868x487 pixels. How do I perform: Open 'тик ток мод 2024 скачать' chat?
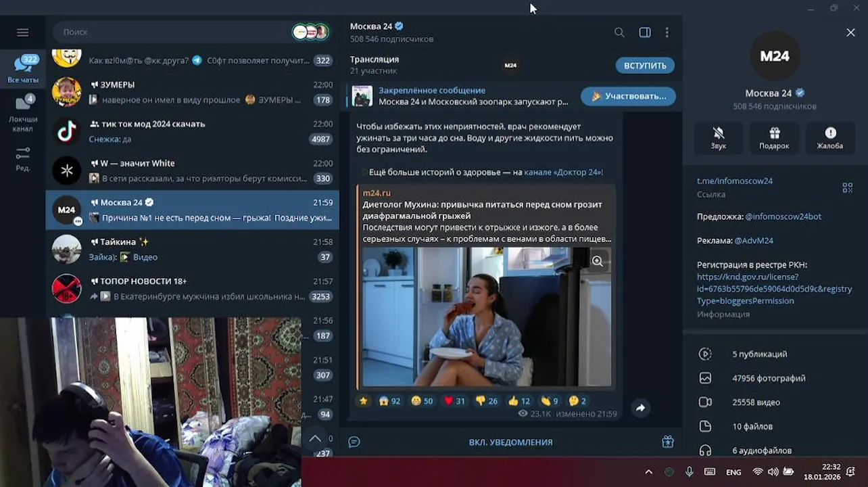tap(192, 131)
